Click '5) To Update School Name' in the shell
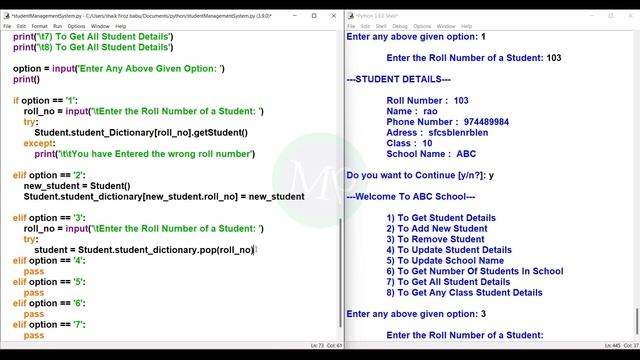 tap(445, 260)
